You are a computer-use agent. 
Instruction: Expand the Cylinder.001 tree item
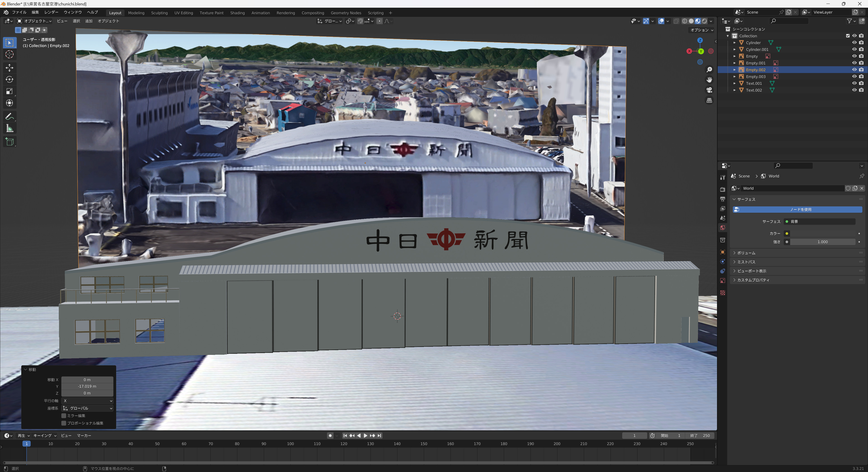click(x=735, y=50)
